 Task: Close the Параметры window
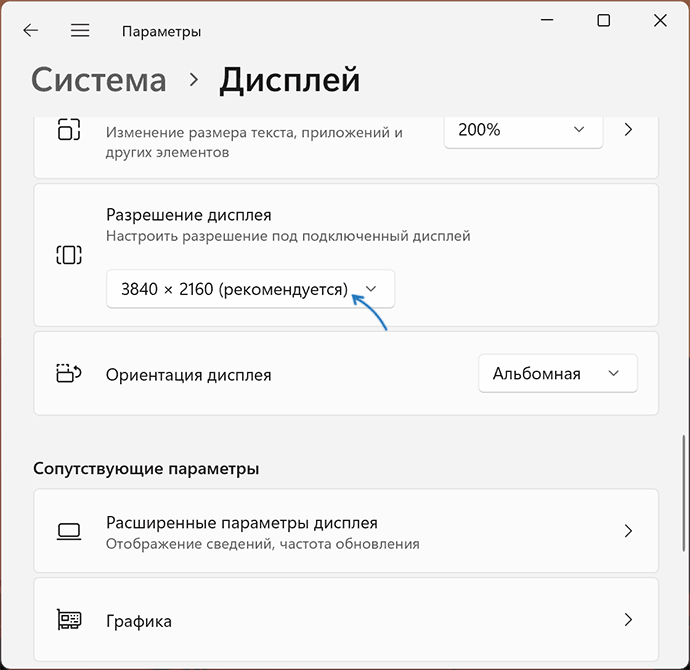point(660,20)
